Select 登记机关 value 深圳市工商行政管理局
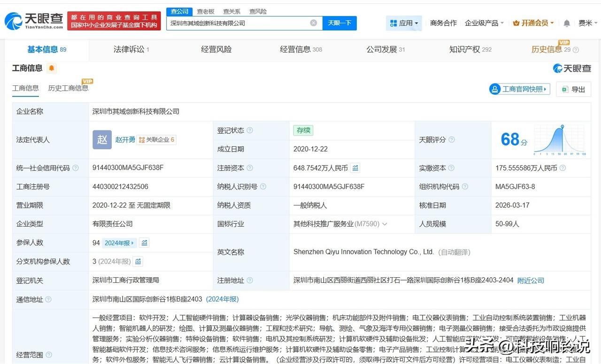The height and width of the screenshot is (364, 601). [x=126, y=281]
